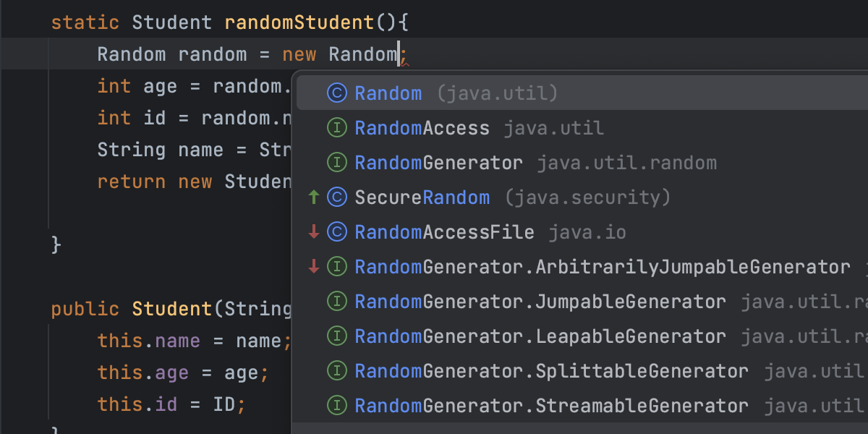Select the RandomAccess completion suggestion

(422, 127)
